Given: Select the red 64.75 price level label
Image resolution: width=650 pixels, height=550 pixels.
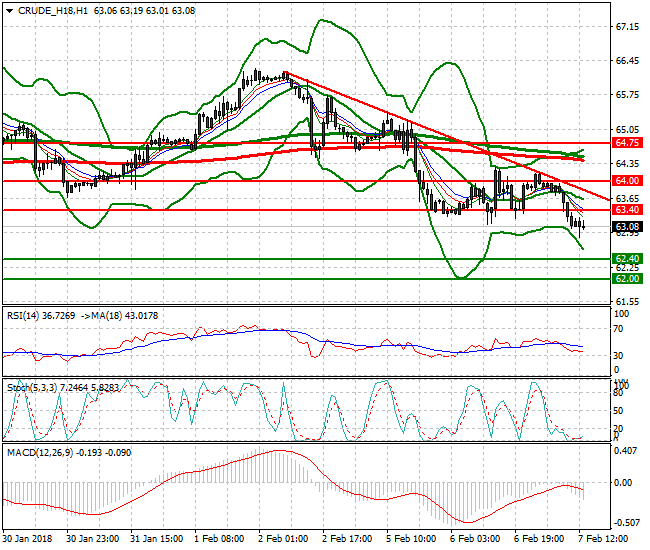Looking at the screenshot, I should point(627,143).
